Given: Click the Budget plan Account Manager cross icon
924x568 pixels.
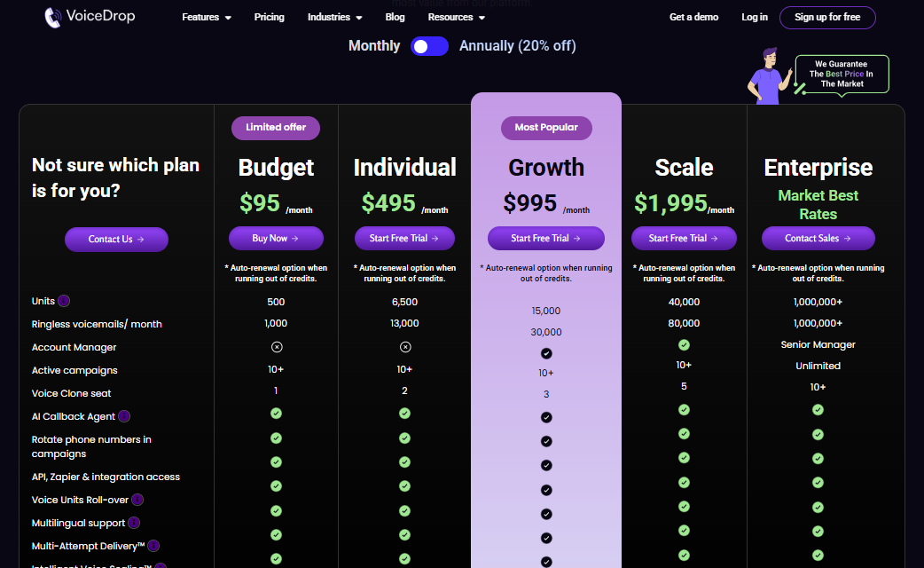Looking at the screenshot, I should 277,347.
